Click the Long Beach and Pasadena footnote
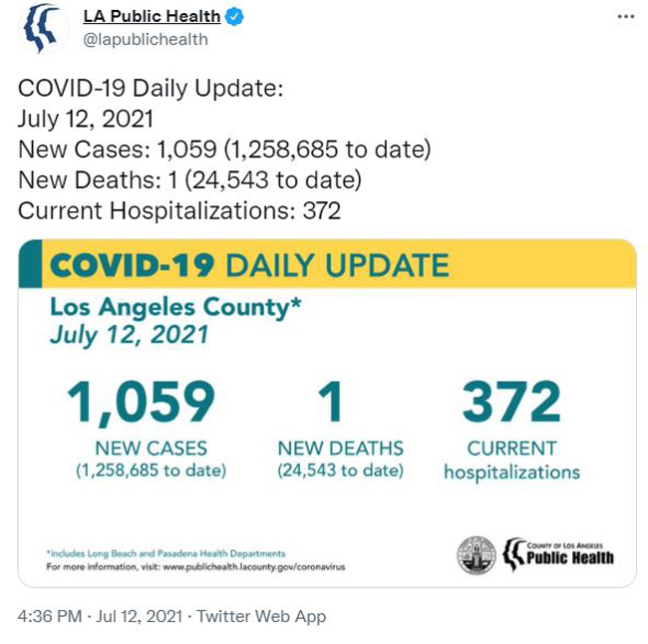 tap(165, 553)
